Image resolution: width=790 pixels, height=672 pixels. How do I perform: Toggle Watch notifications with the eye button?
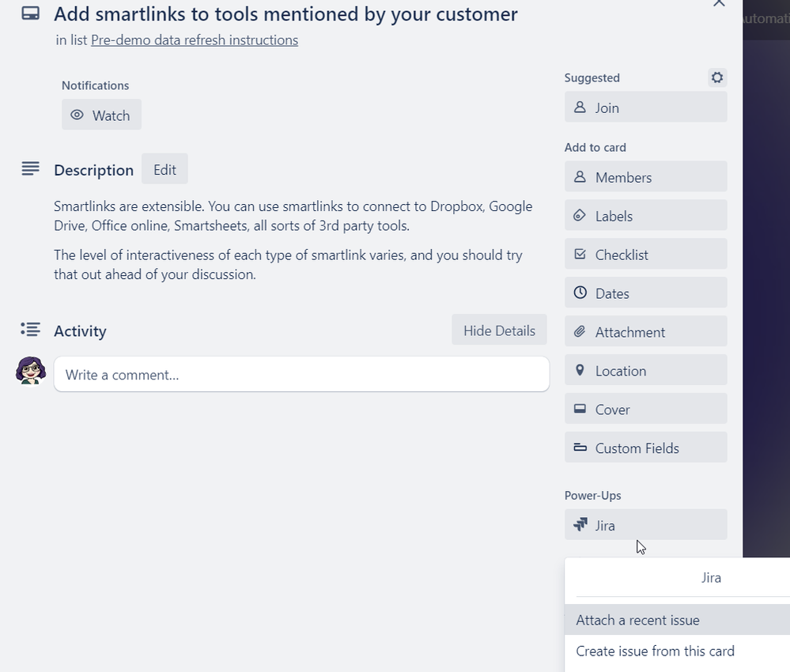(x=101, y=115)
